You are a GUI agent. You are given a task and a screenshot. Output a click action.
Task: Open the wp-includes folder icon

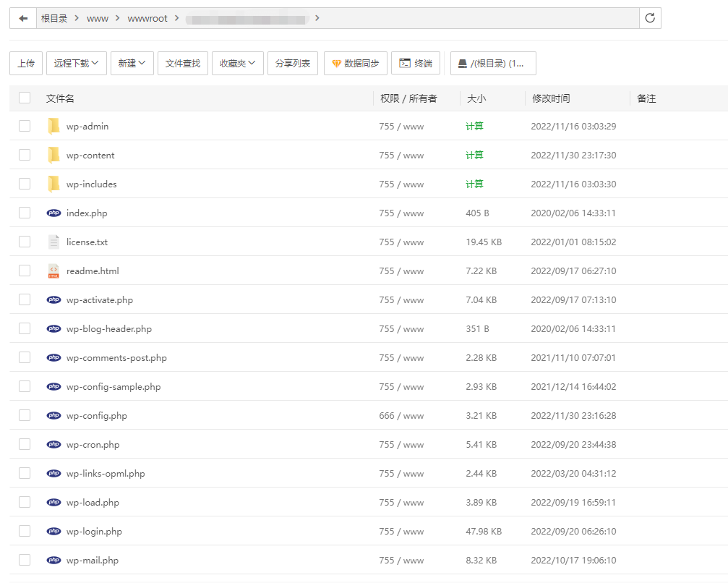53,184
